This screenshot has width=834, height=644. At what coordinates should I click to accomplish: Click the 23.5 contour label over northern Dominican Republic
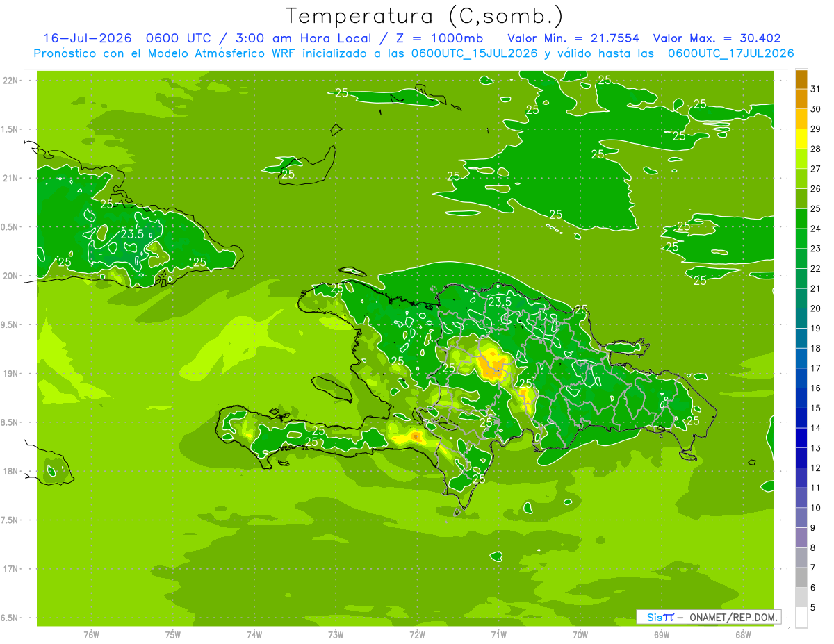[500, 302]
